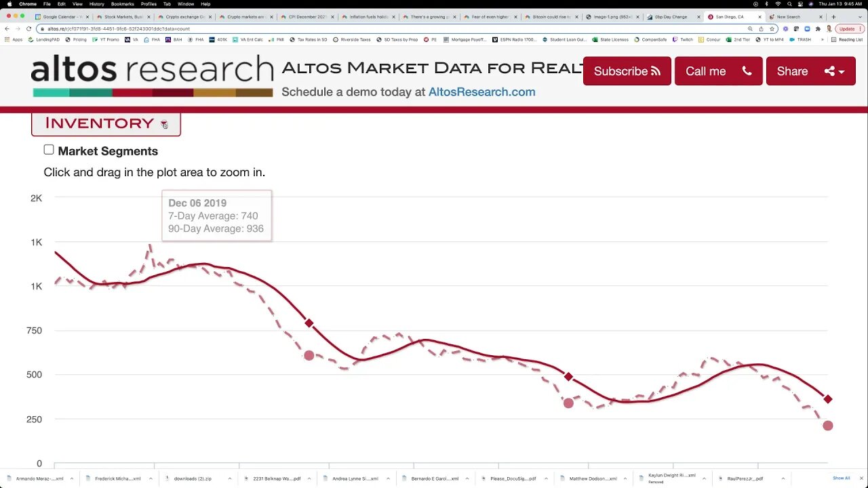Expand options for downloads (2).zip
Viewport: 868px width, 488px height.
coord(229,479)
